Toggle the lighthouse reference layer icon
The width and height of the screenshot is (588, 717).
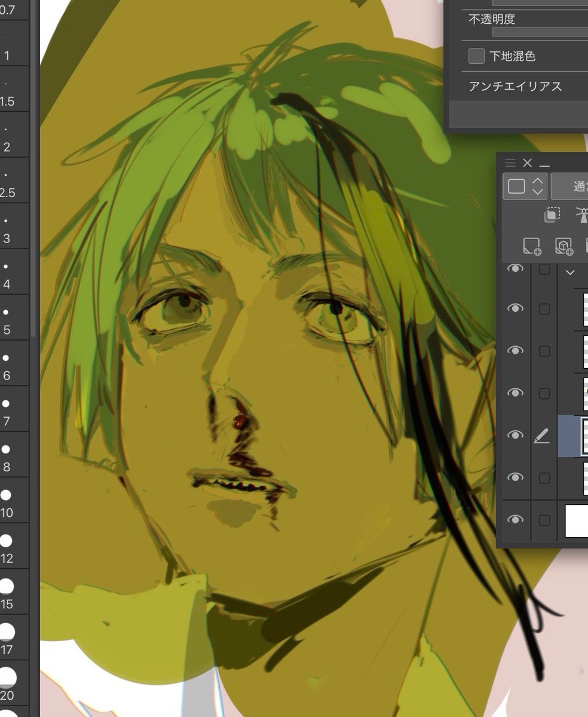click(x=582, y=216)
